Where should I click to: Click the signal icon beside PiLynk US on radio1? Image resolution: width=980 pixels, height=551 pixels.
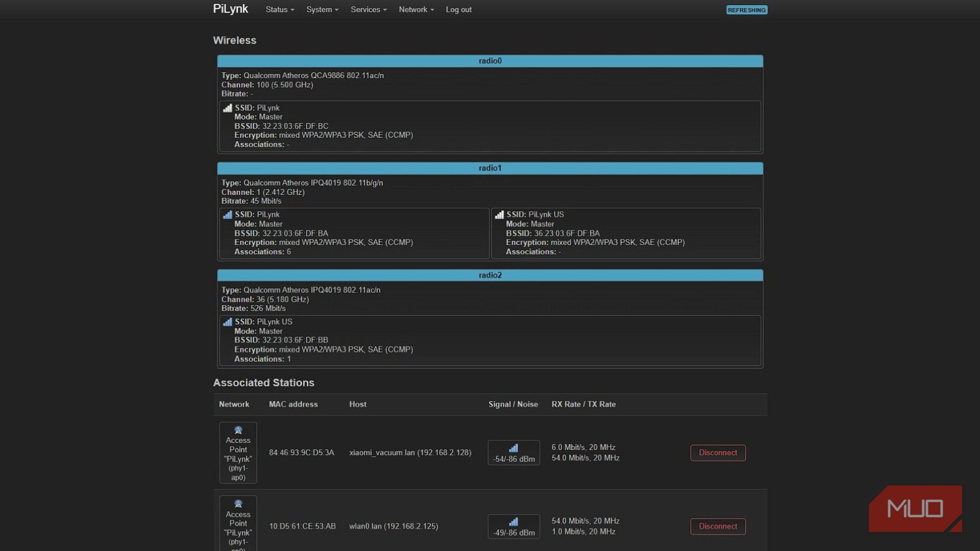[499, 215]
